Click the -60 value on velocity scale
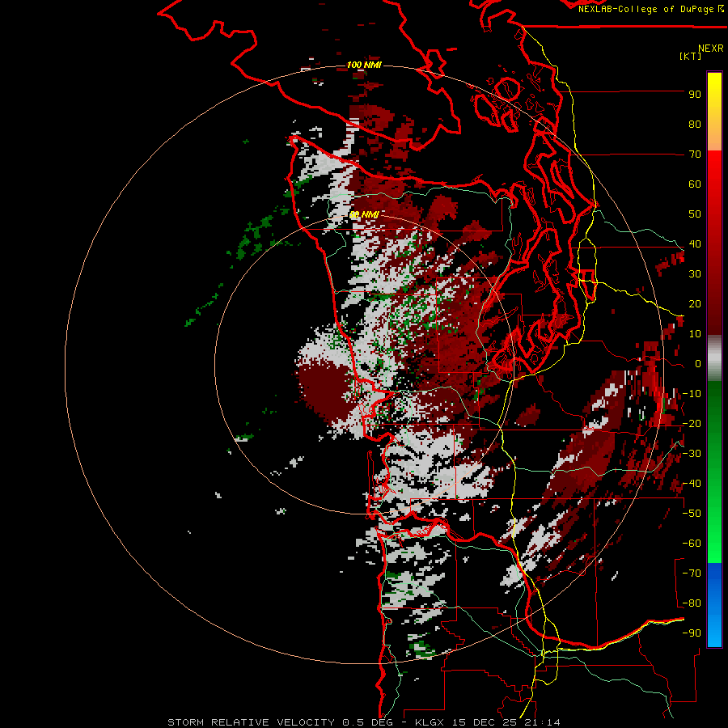Viewport: 728px width, 728px height. pyautogui.click(x=692, y=544)
